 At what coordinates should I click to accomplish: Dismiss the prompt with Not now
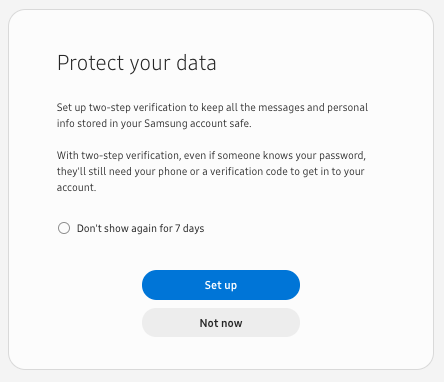tap(221, 323)
